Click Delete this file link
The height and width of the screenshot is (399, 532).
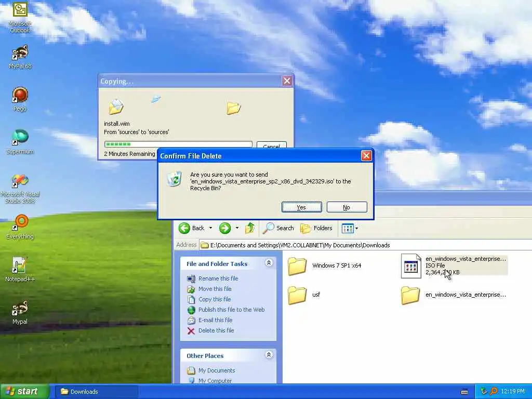pyautogui.click(x=216, y=330)
